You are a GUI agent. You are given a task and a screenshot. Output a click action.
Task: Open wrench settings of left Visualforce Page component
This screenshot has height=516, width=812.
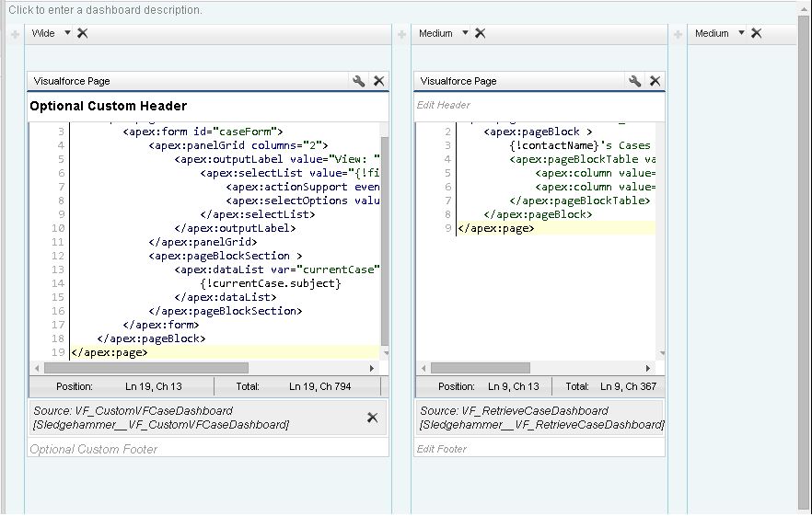tap(358, 81)
